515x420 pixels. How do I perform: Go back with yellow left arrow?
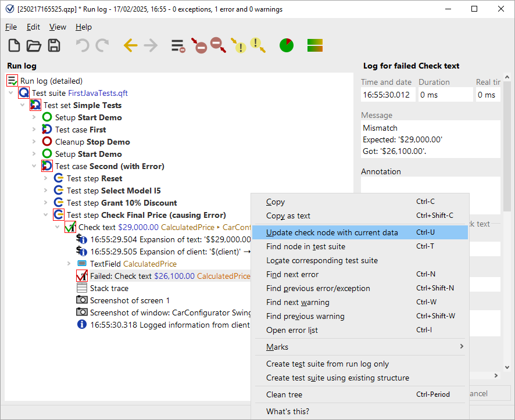click(130, 45)
